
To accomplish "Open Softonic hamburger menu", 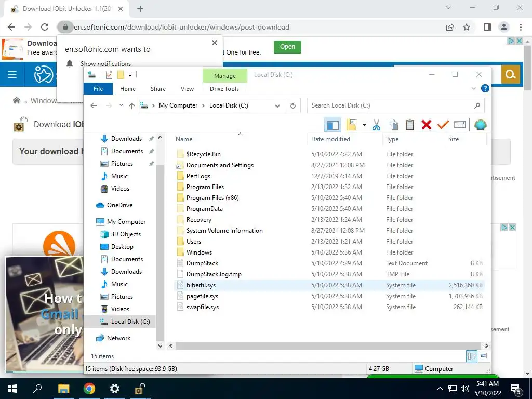I will (12, 74).
